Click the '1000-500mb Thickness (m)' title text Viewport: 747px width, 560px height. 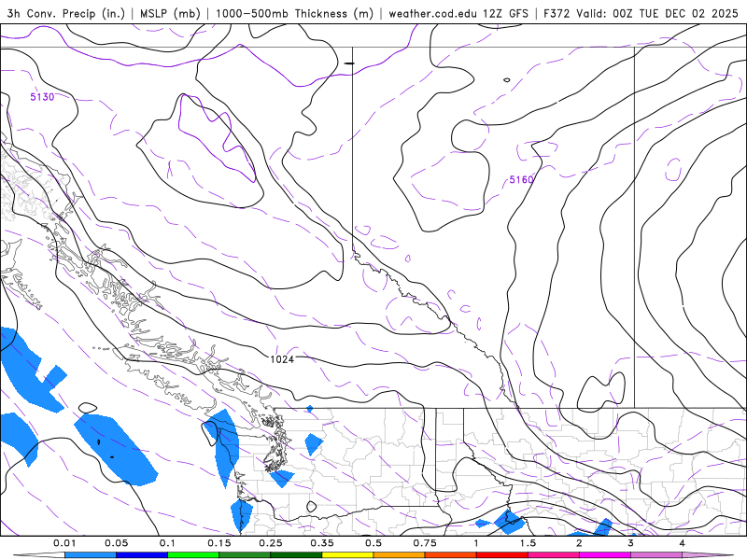coord(294,13)
